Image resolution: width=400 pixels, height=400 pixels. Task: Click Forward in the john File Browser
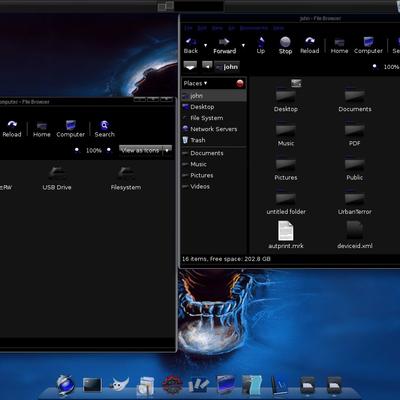(x=224, y=46)
